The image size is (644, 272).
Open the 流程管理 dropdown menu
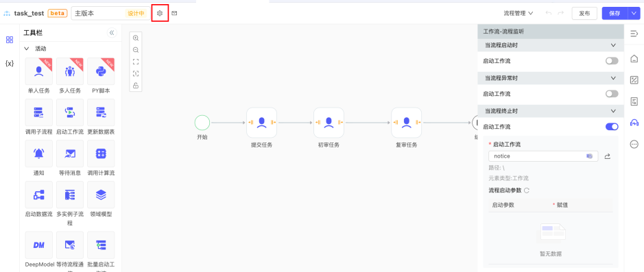point(518,13)
